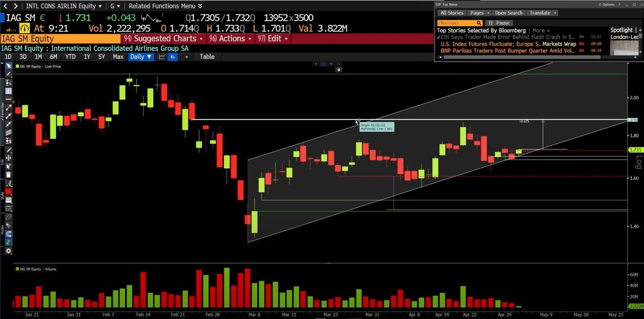Select the second diagonal line tool
Image resolution: width=644 pixels, height=319 pixels.
coord(9,116)
